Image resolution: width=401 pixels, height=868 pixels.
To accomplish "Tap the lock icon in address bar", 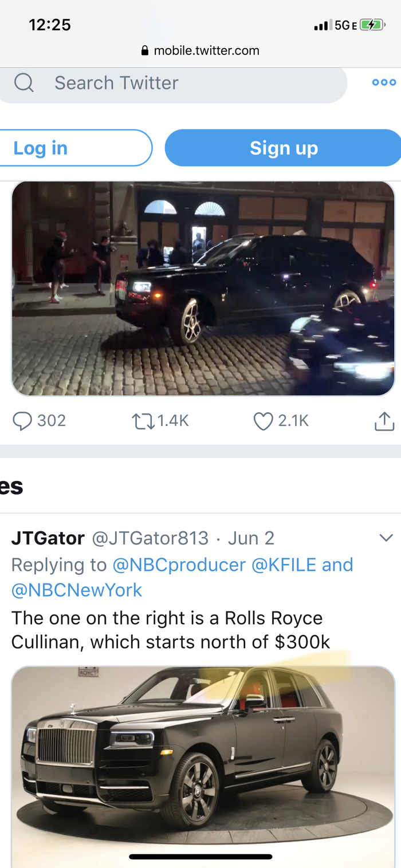I will (x=145, y=51).
